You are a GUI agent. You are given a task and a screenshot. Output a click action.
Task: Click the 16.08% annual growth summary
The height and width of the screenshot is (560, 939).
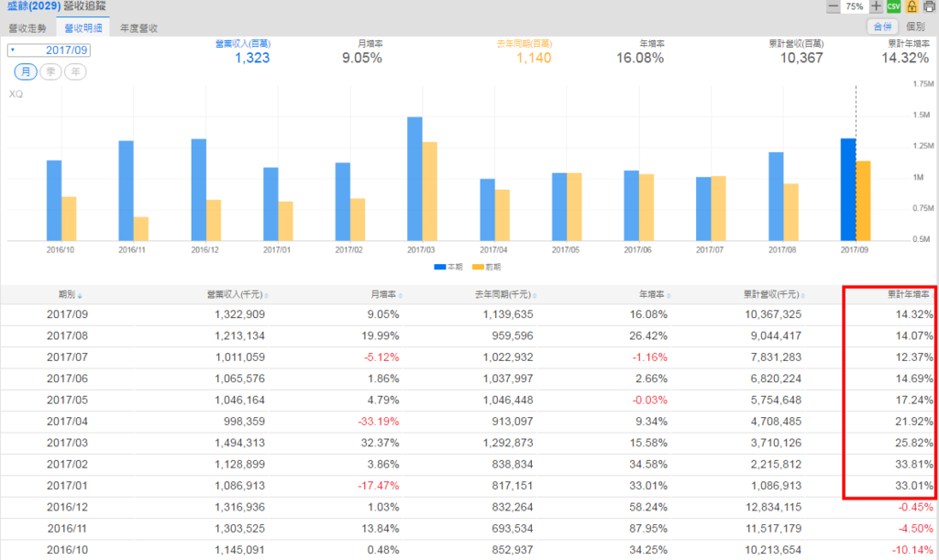click(x=640, y=58)
